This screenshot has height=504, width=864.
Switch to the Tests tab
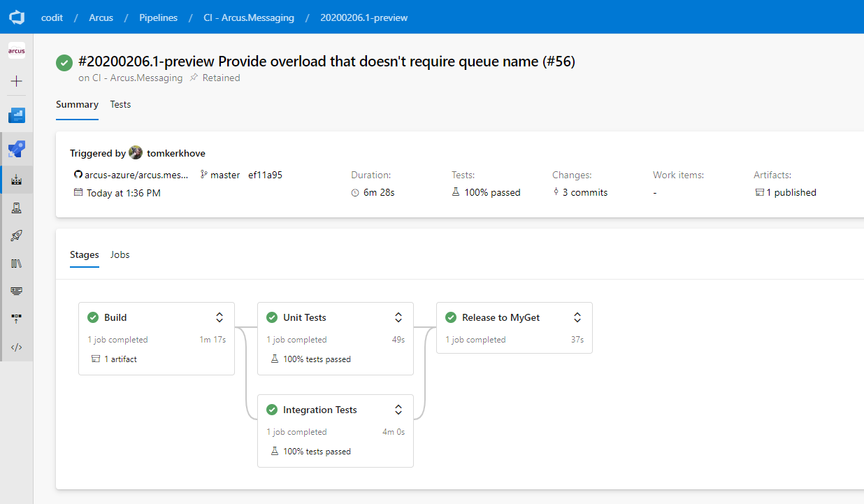[120, 104]
